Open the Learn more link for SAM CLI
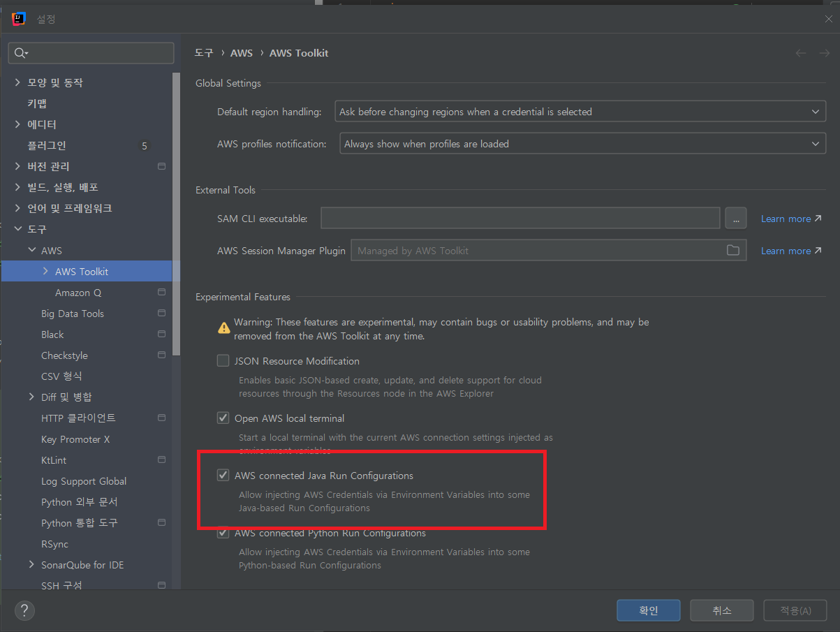The image size is (840, 632). tap(790, 219)
